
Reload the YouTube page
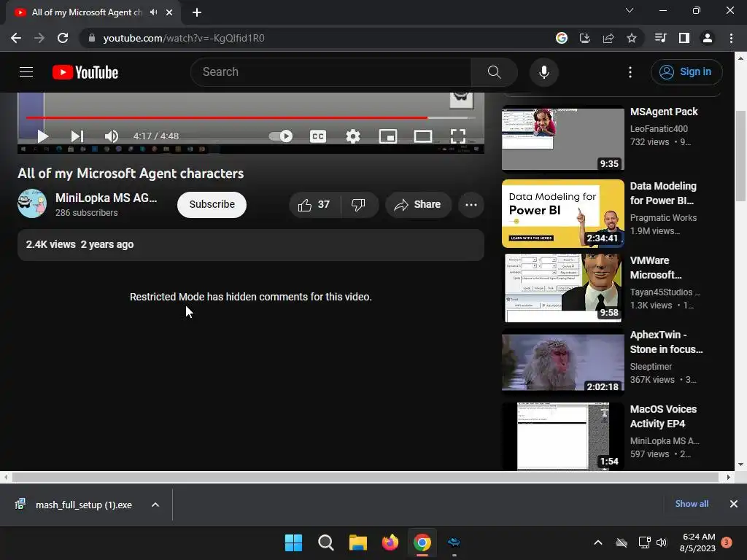[63, 38]
